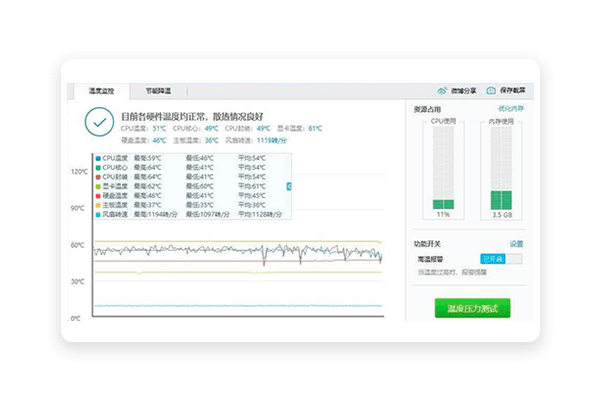Click the 优化内存 optimize memory link
Screen dimensions: 600x400
[510, 108]
